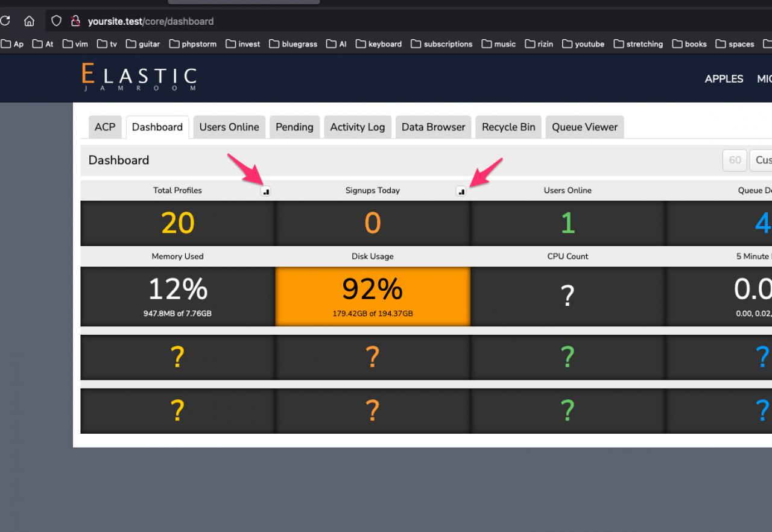Open the rizin bookmark folder
The image size is (772, 532).
[539, 44]
